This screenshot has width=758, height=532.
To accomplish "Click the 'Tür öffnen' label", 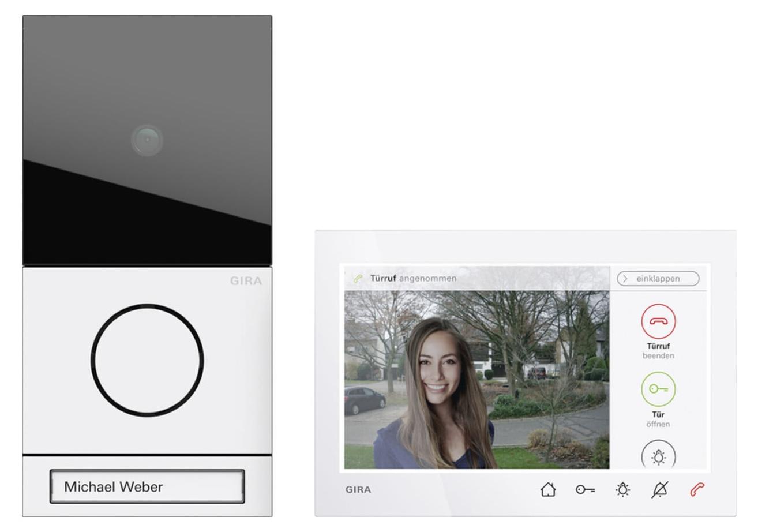I will 658,419.
